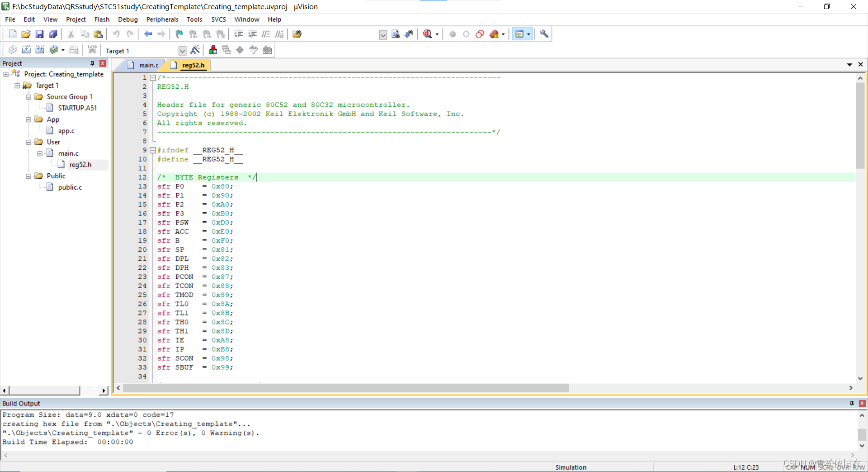Click the Open file folder icon

26,34
